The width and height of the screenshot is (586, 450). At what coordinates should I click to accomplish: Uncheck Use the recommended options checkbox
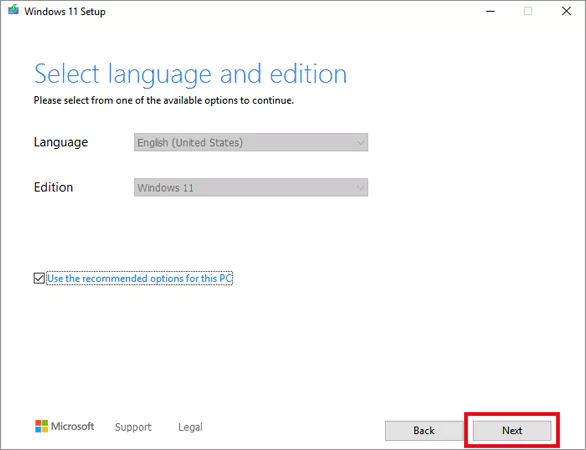coord(39,278)
